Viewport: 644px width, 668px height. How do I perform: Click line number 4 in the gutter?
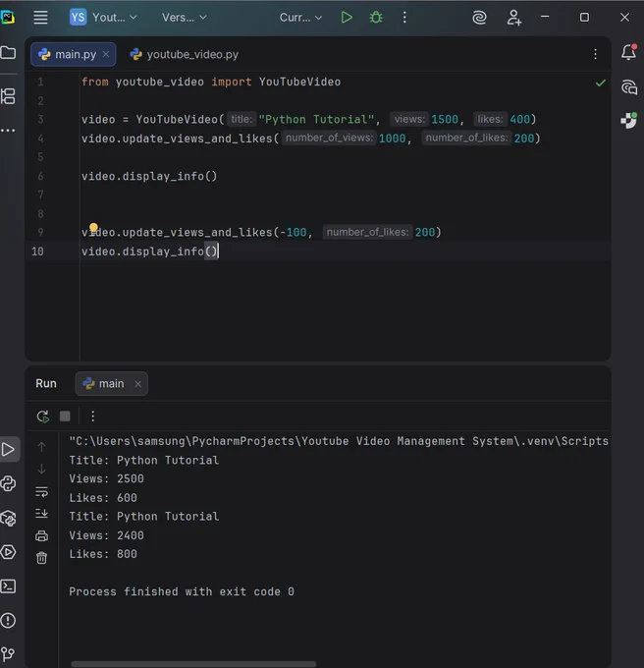(x=40, y=139)
